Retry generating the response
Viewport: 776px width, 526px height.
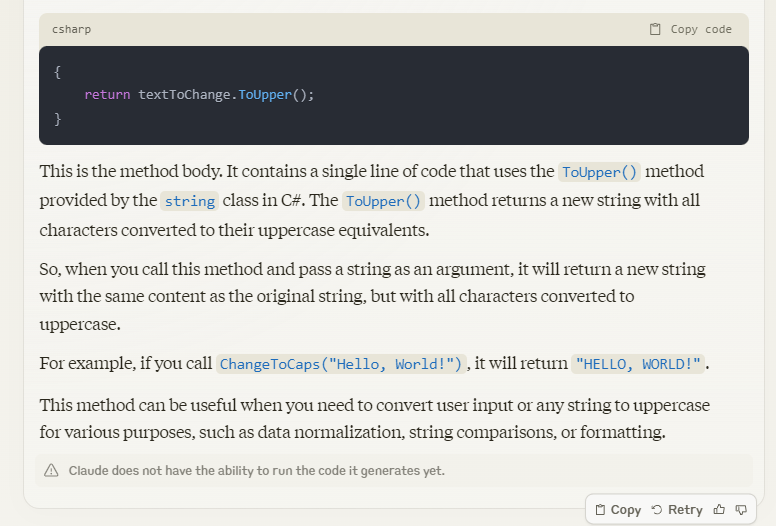(677, 510)
